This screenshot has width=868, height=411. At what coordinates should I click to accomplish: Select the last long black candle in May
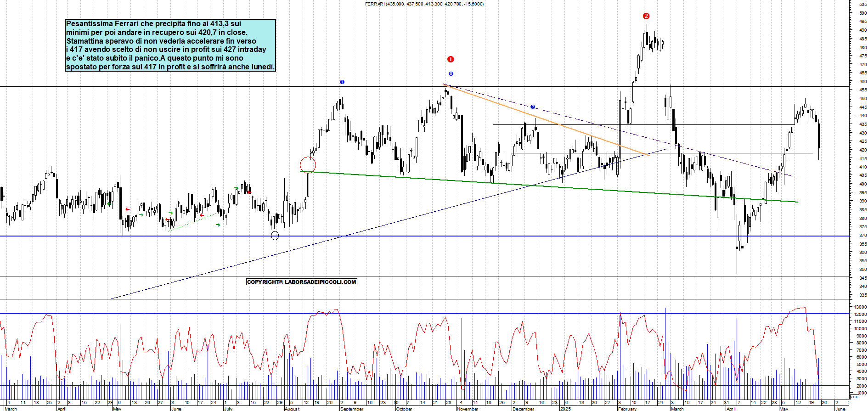click(x=819, y=135)
